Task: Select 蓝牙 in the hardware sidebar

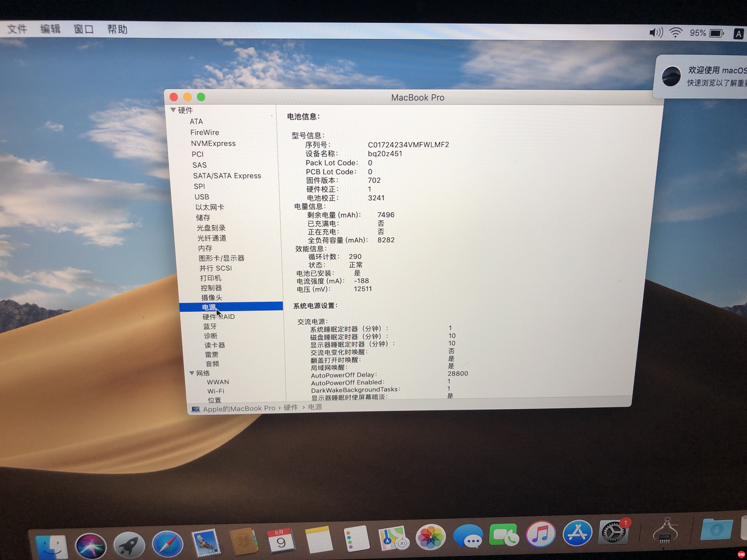Action: point(210,326)
